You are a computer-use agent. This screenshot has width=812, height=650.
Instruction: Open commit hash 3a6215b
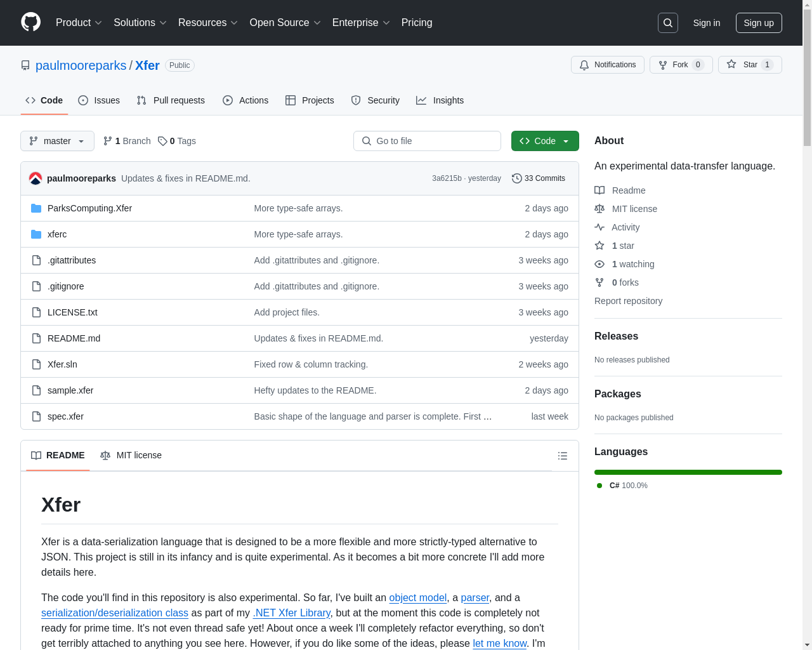(447, 178)
